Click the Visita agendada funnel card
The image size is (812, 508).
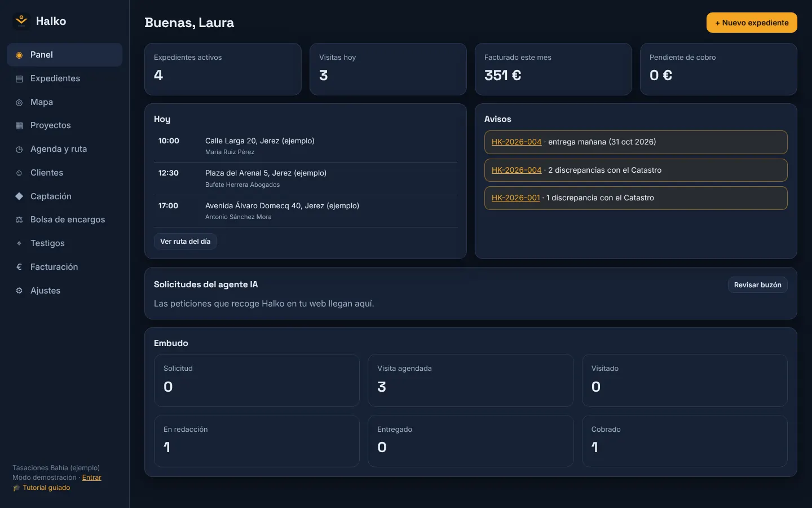click(x=471, y=380)
